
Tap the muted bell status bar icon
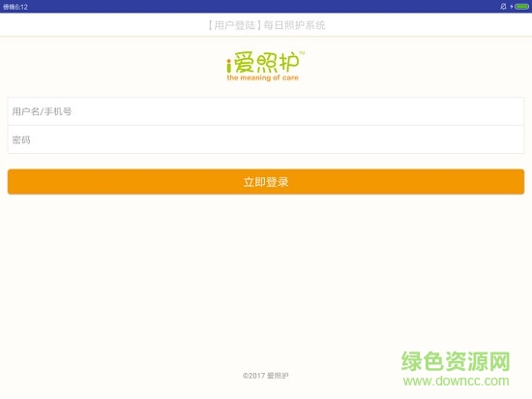(503, 7)
